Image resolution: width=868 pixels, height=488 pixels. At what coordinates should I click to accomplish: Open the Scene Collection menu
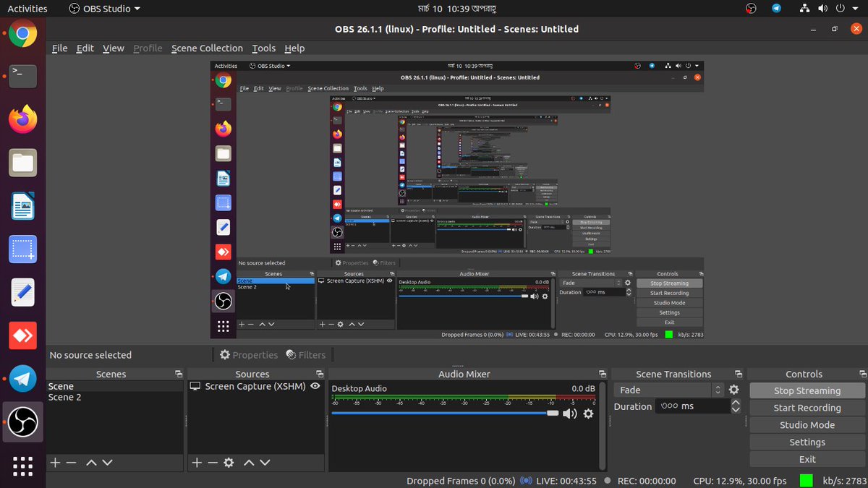pyautogui.click(x=207, y=48)
